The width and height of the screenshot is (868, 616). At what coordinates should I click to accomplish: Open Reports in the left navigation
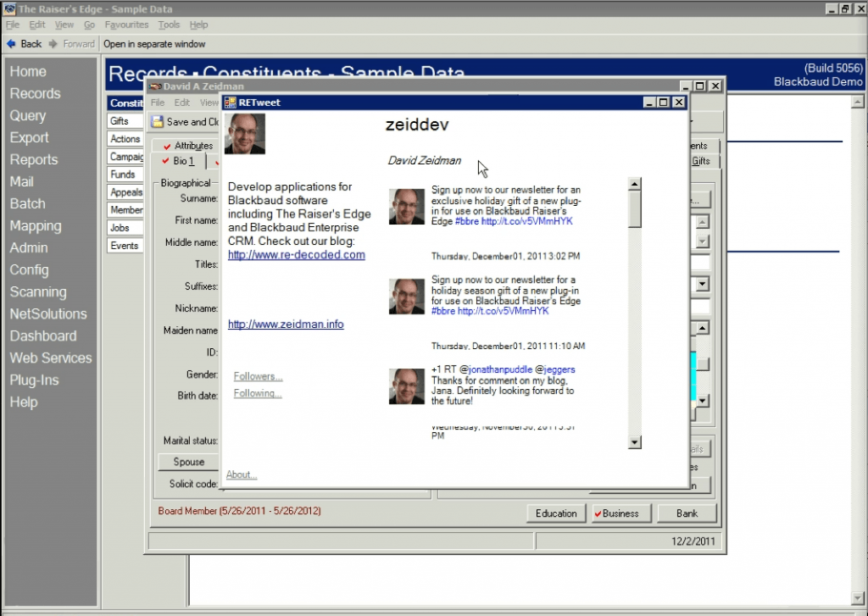pos(34,159)
